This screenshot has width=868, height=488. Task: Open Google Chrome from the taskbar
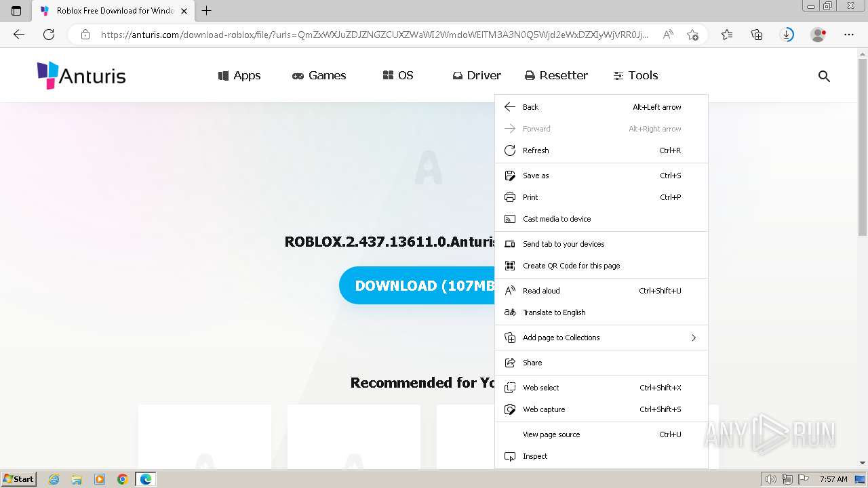coord(122,479)
